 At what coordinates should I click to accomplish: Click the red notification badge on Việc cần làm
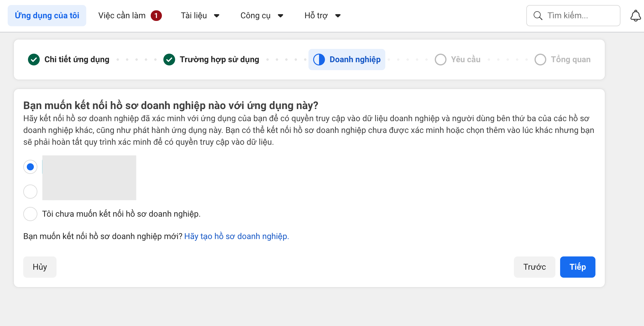[x=156, y=16]
